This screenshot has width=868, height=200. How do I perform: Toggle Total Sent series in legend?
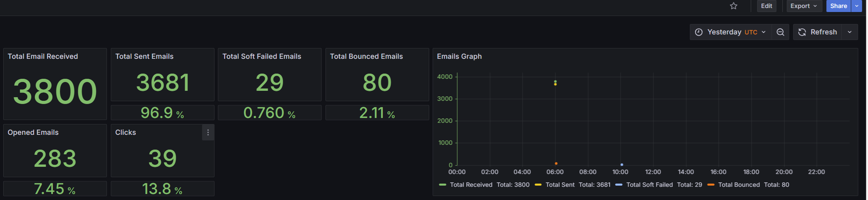point(560,185)
